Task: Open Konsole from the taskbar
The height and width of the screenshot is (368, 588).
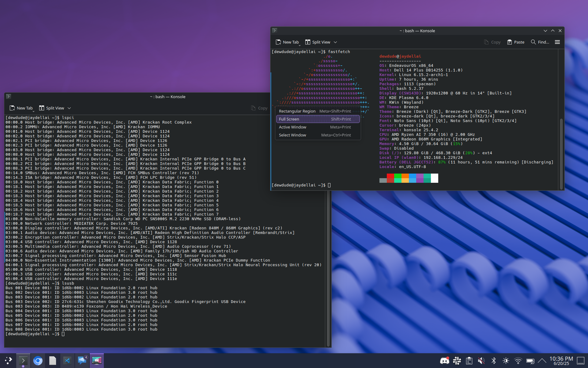Action: pyautogui.click(x=23, y=361)
